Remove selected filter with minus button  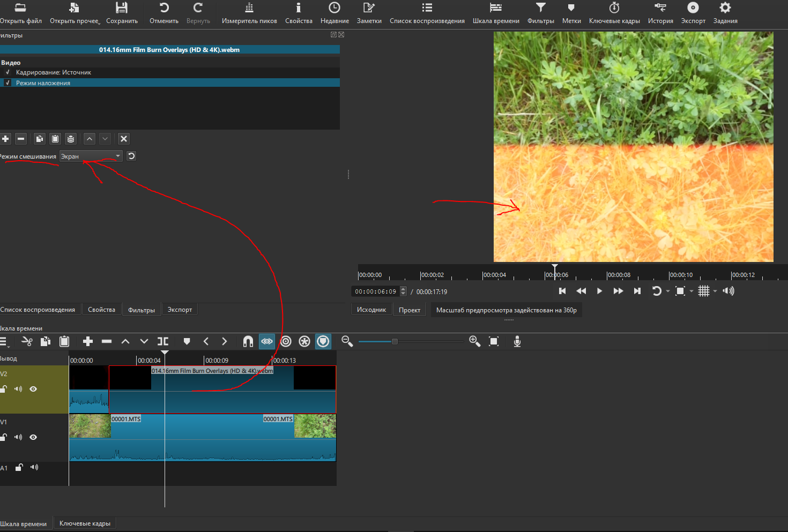click(21, 139)
